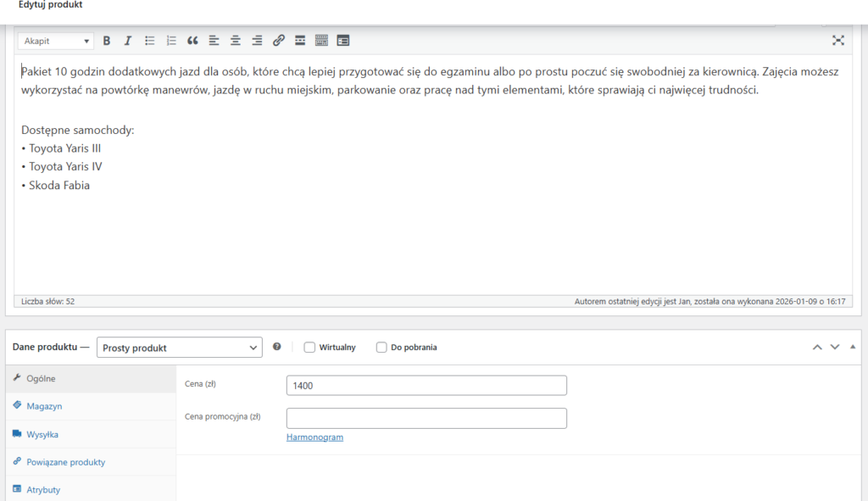Apply italic formatting
Image resolution: width=868 pixels, height=501 pixels.
(x=128, y=41)
